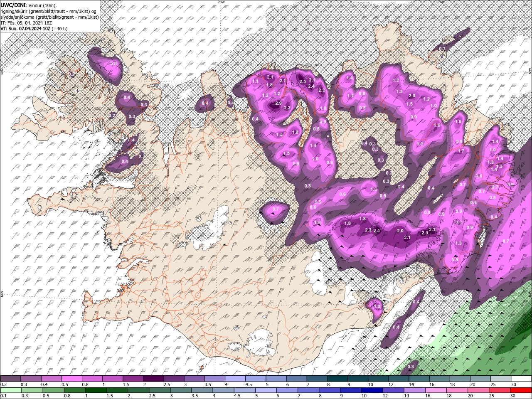Click the grey-green 3 swatch in bottom legend row
The image size is (532, 399).
[x=181, y=390]
